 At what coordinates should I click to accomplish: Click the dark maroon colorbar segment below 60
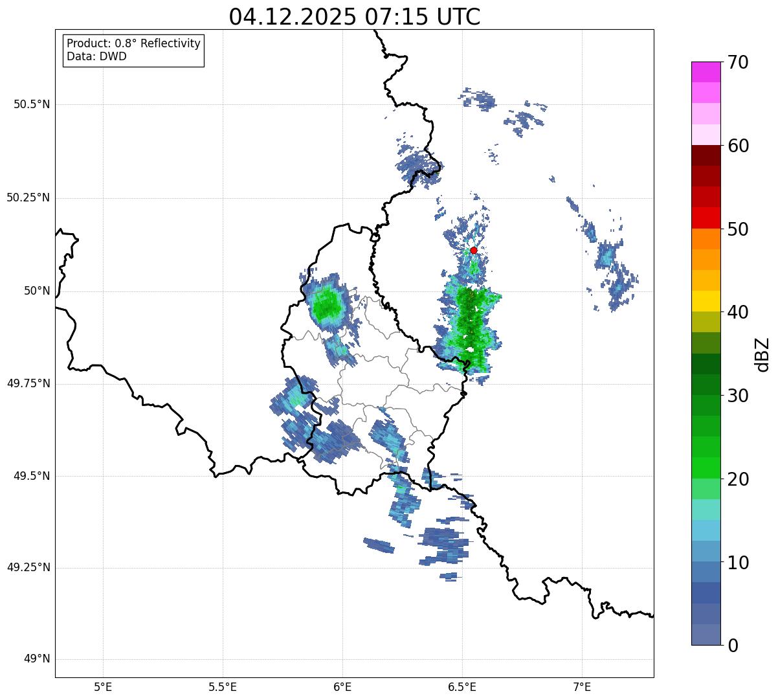pos(706,155)
